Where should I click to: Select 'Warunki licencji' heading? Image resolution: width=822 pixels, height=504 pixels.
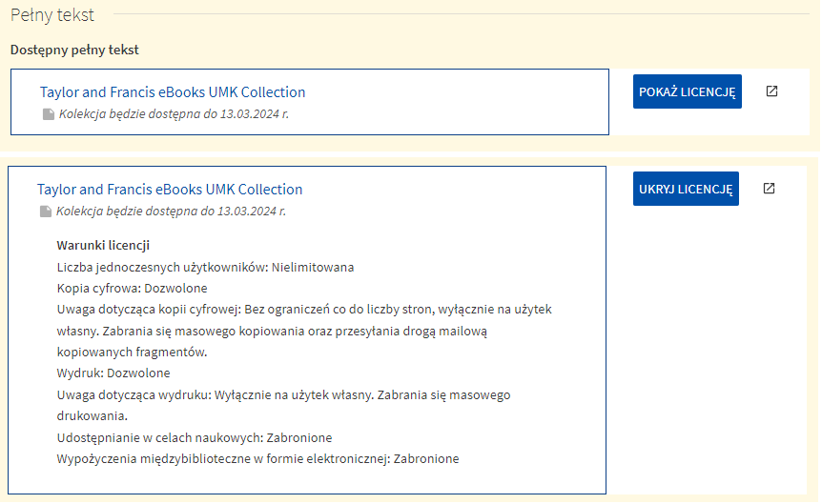(x=103, y=245)
